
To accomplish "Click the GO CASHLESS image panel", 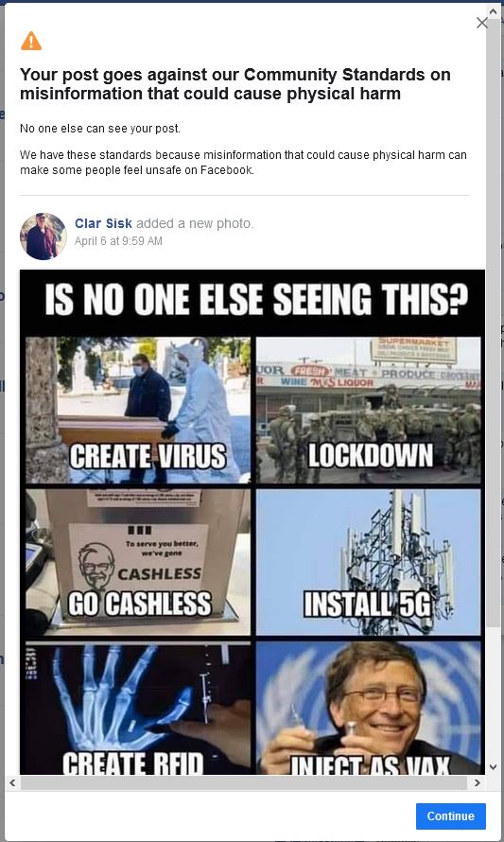I will pyautogui.click(x=138, y=562).
